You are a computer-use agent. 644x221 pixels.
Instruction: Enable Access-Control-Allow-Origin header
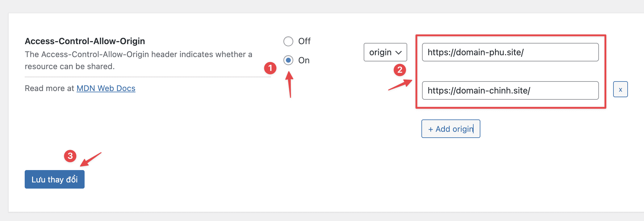288,60
